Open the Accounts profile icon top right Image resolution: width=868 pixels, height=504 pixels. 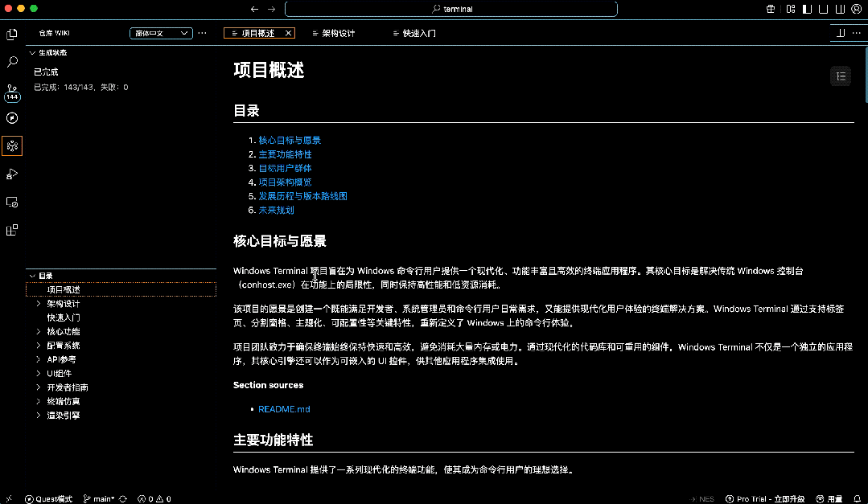coord(856,8)
